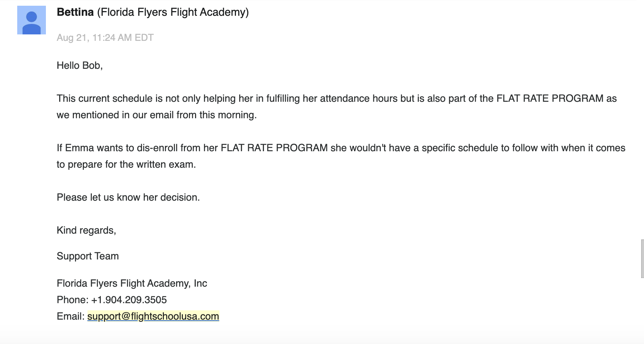The width and height of the screenshot is (644, 344).
Task: Click the message scrollbar thumb on the right
Action: pyautogui.click(x=642, y=259)
